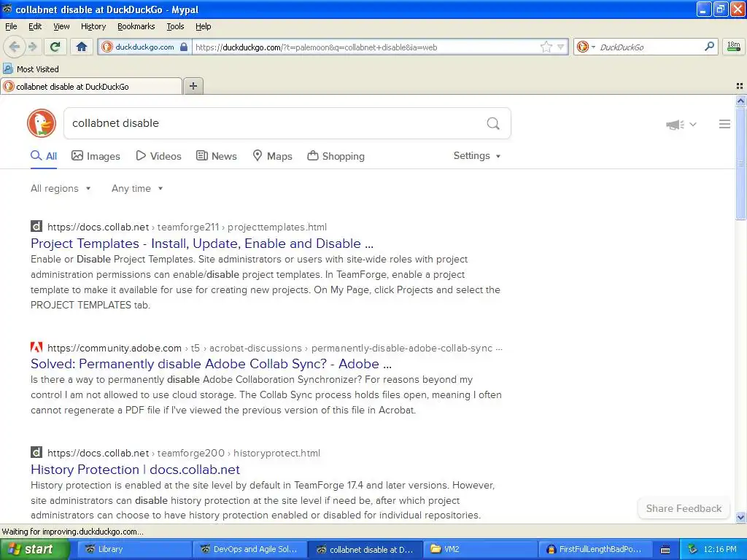
Task: Switch to Shopping results
Action: (336, 156)
